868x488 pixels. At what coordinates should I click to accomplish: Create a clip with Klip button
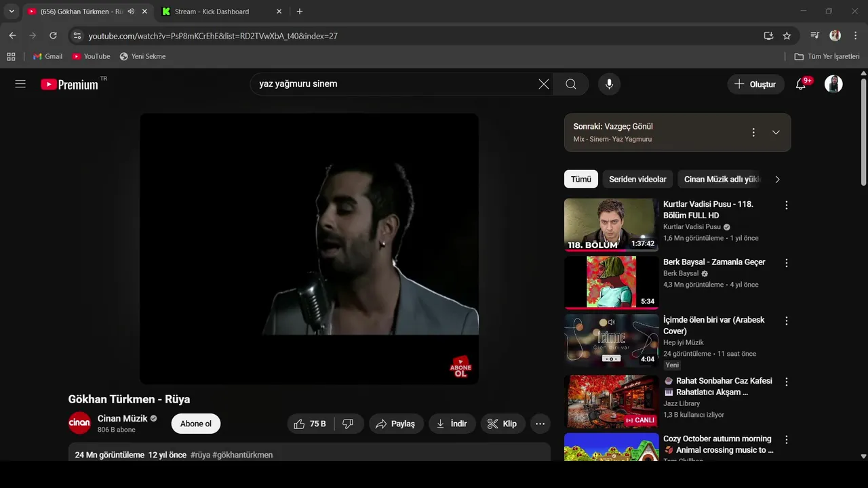coord(503,424)
